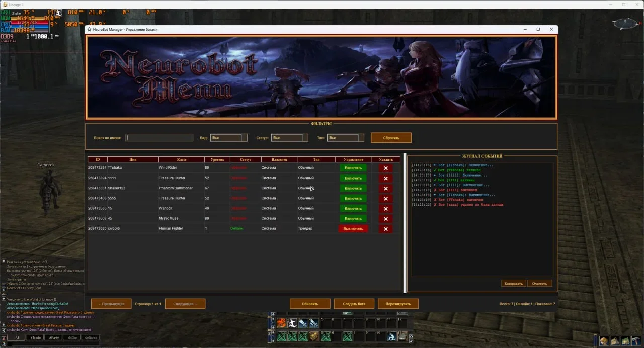Copy the event log with Копировать
This screenshot has height=348, width=644.
(514, 283)
